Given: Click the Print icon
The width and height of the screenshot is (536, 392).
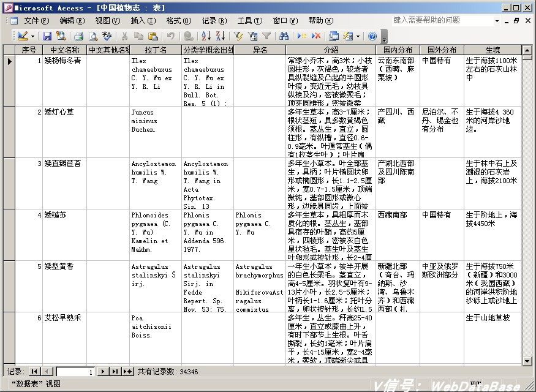Looking at the screenshot, I should pyautogui.click(x=79, y=36).
